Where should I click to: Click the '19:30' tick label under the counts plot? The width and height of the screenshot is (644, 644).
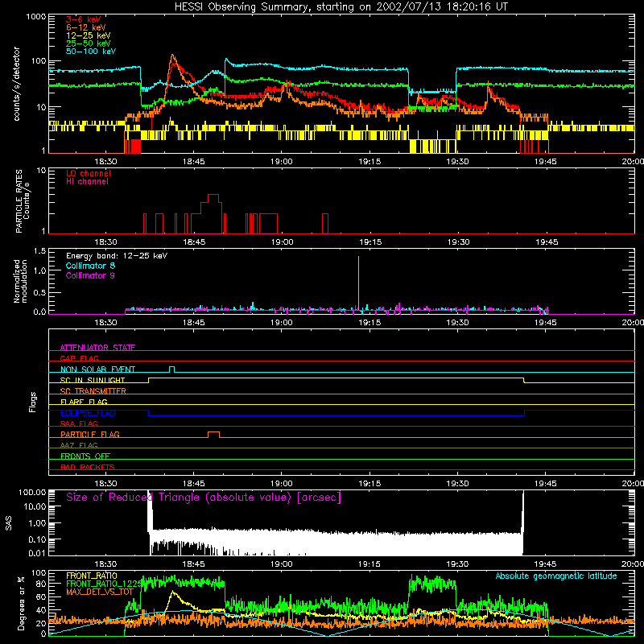tap(457, 162)
